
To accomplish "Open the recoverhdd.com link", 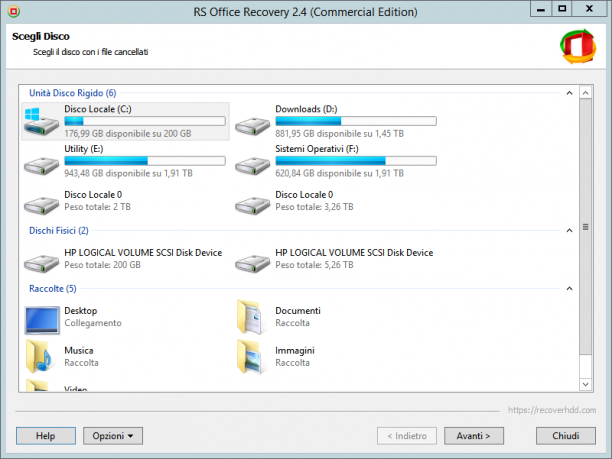I will (x=552, y=410).
